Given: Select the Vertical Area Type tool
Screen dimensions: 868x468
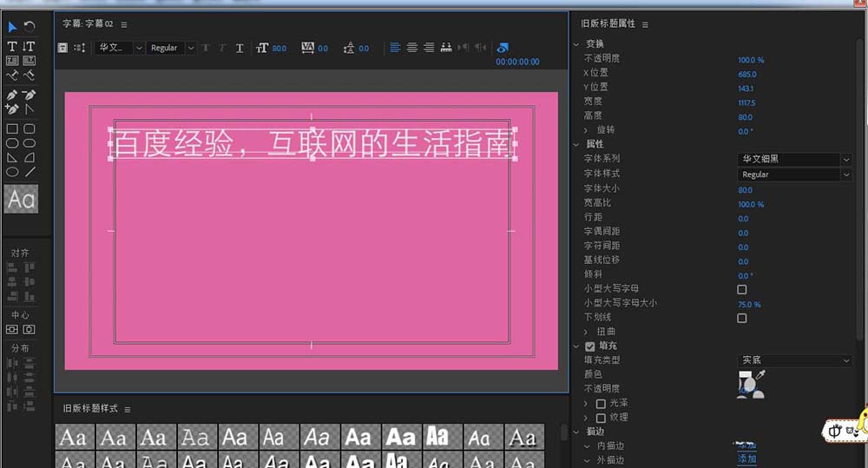Looking at the screenshot, I should point(29,61).
